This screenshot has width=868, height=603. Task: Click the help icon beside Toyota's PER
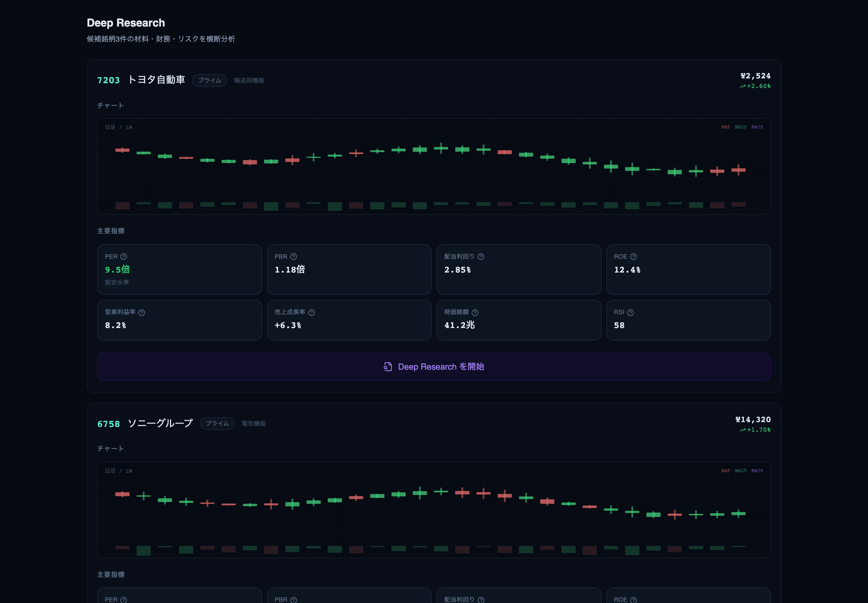point(124,257)
